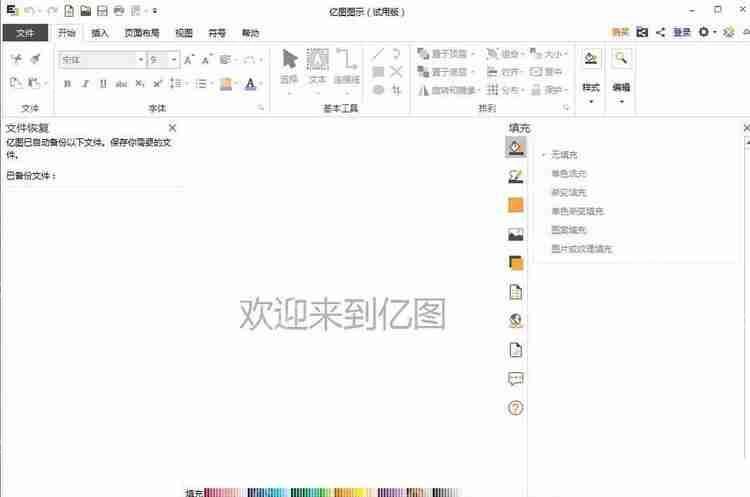Screen dimensions: 750x497
Task: Click the New document icon in title bar
Action: (x=69, y=11)
